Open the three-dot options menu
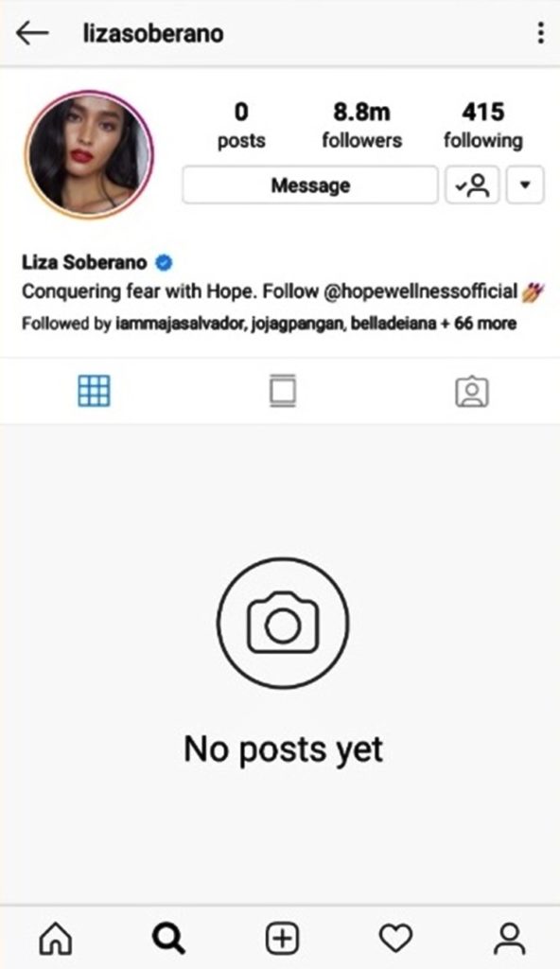Viewport: 560px width, 969px height. (x=541, y=33)
